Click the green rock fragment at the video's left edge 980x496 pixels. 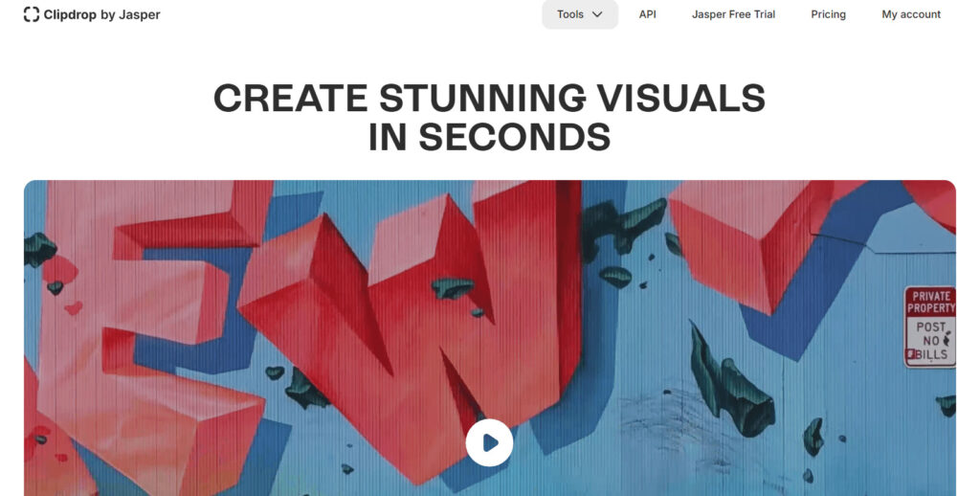(x=37, y=249)
